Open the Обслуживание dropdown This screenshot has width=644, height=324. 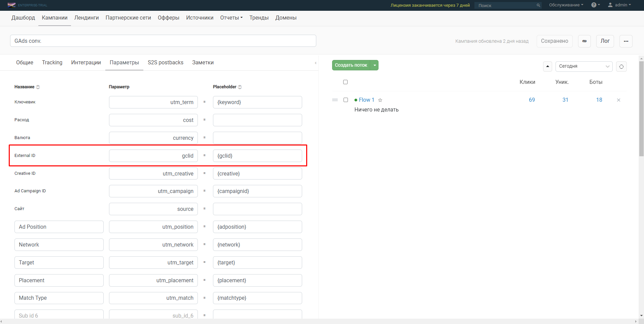pyautogui.click(x=566, y=5)
